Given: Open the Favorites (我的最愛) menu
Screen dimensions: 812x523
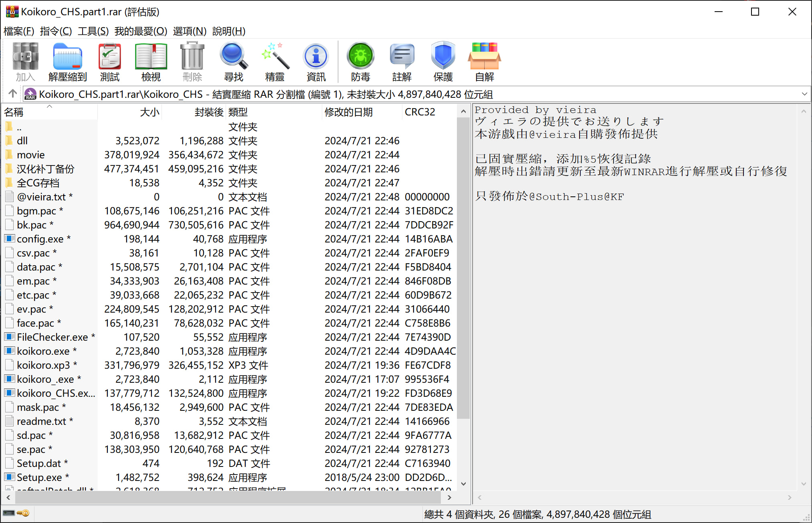Looking at the screenshot, I should (141, 31).
